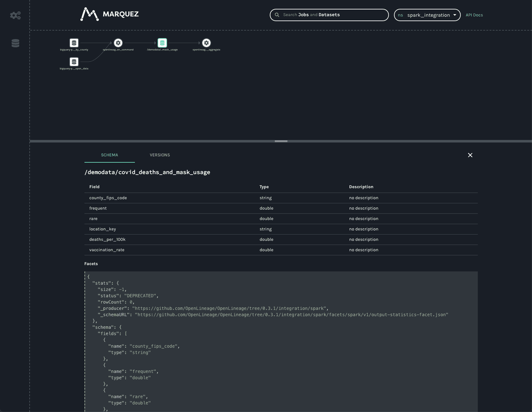Click the deaths_per_100k field cell
This screenshot has width=532, height=412.
click(x=107, y=240)
